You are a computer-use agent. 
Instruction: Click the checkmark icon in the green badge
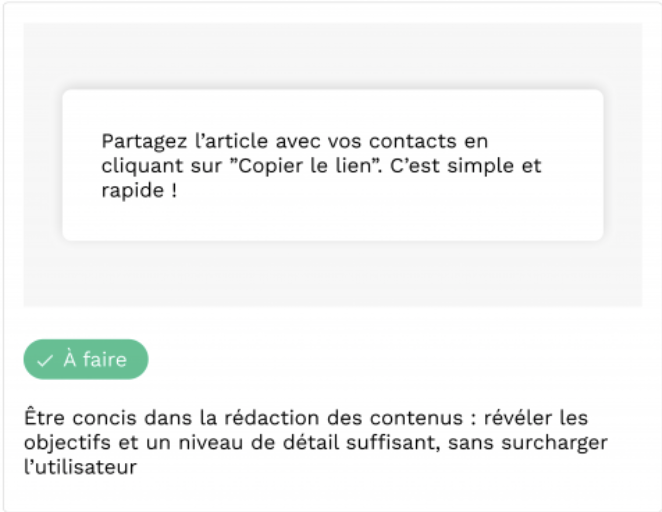tap(44, 361)
